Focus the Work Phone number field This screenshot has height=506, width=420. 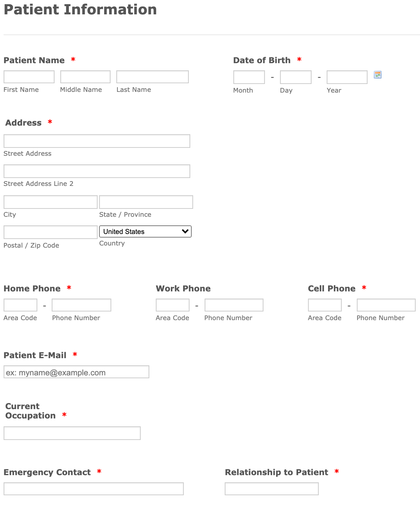coord(234,305)
